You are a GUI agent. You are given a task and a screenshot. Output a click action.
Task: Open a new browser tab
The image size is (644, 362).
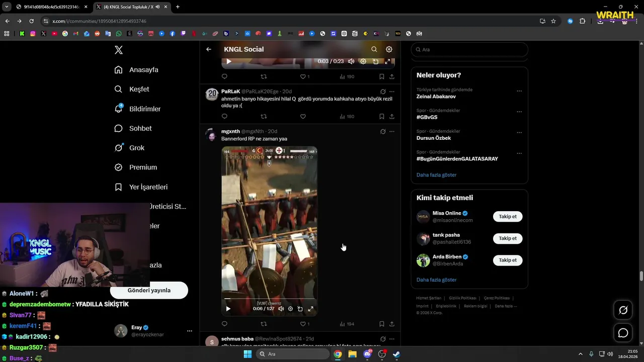pyautogui.click(x=178, y=7)
